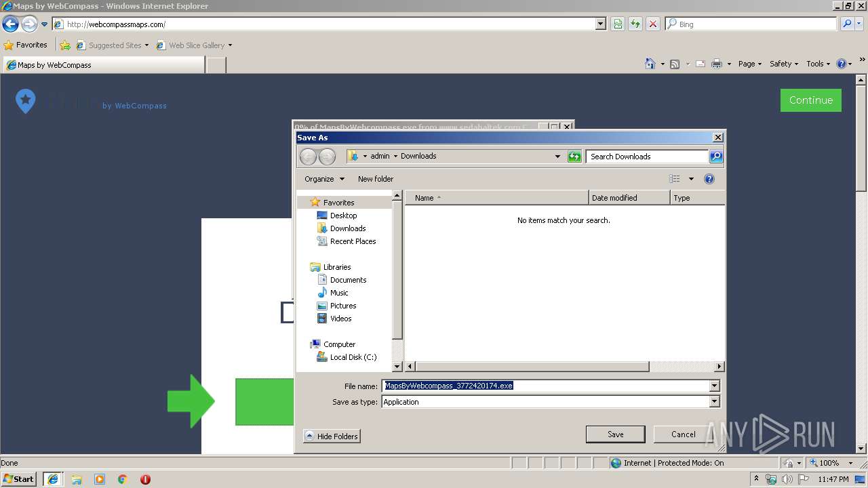Image resolution: width=868 pixels, height=488 pixels.
Task: Show hidden system tray icons arrow
Action: (756, 479)
